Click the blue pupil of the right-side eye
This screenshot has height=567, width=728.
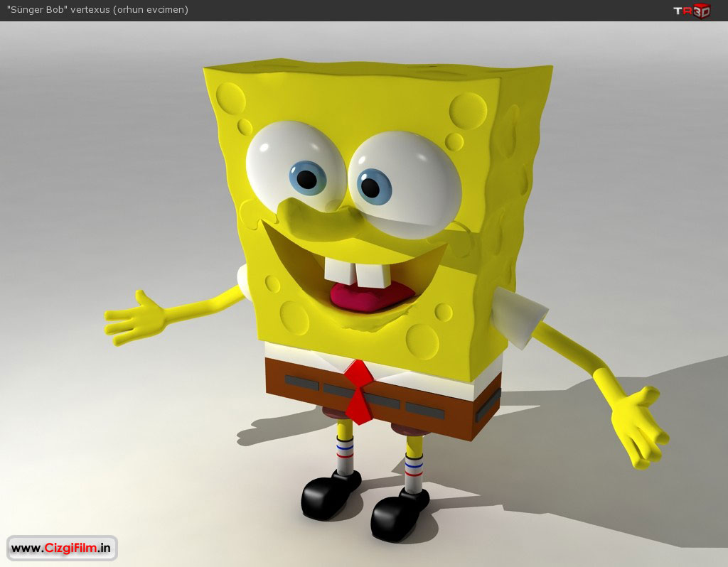[x=373, y=186]
